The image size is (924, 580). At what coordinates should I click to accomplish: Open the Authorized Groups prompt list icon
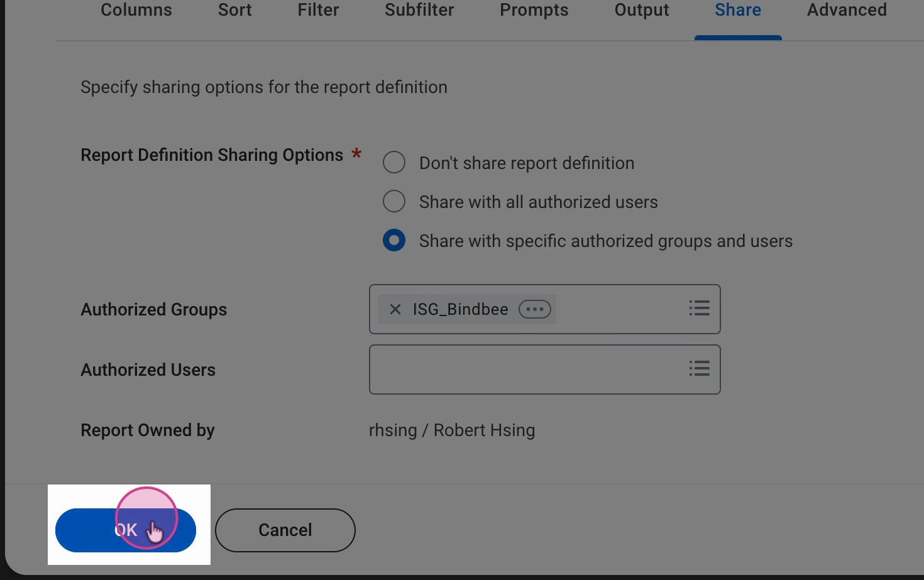coord(699,308)
